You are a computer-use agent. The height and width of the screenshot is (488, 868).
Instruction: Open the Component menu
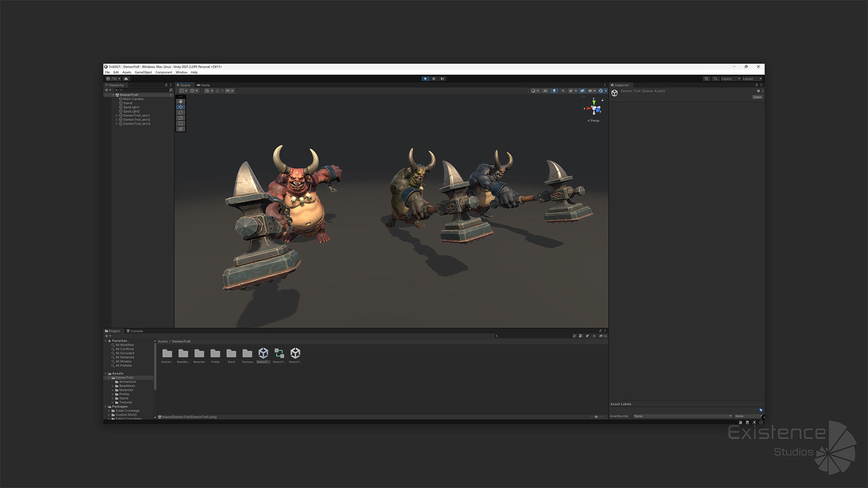(x=164, y=72)
